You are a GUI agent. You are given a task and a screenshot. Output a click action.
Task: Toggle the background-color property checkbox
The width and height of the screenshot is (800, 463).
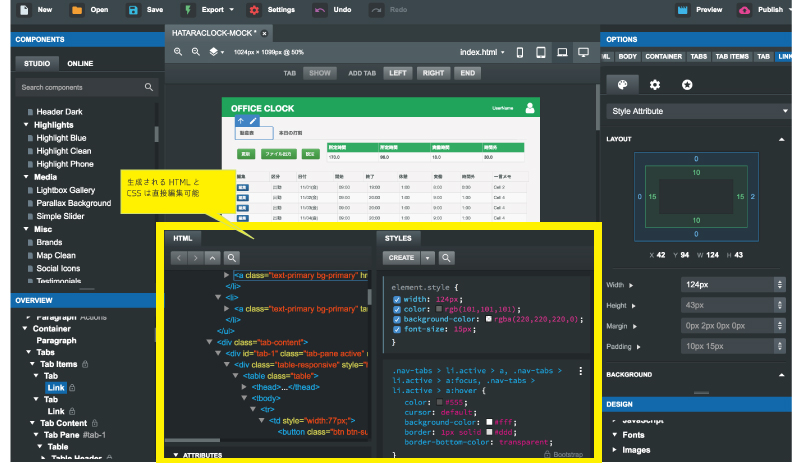[x=397, y=320]
